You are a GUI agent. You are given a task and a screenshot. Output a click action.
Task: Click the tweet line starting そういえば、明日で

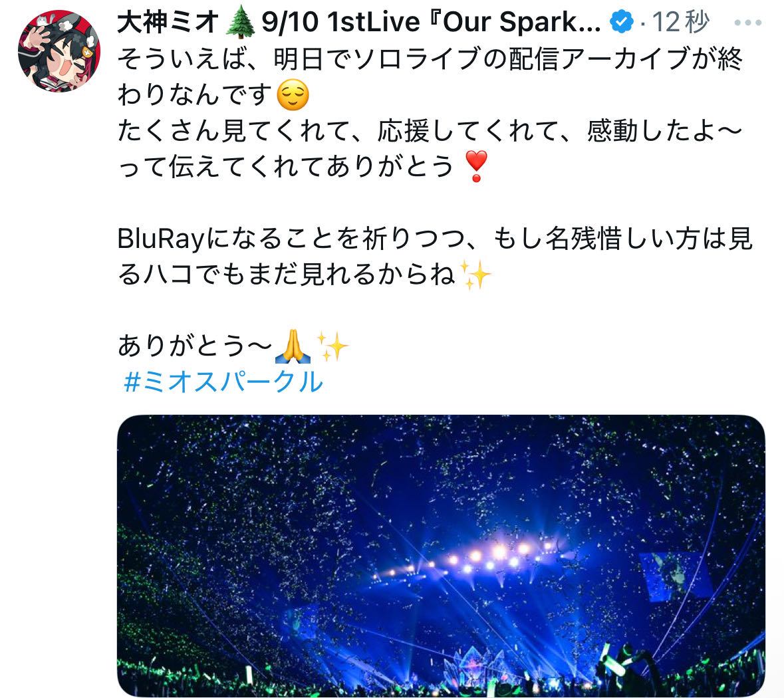(x=430, y=59)
